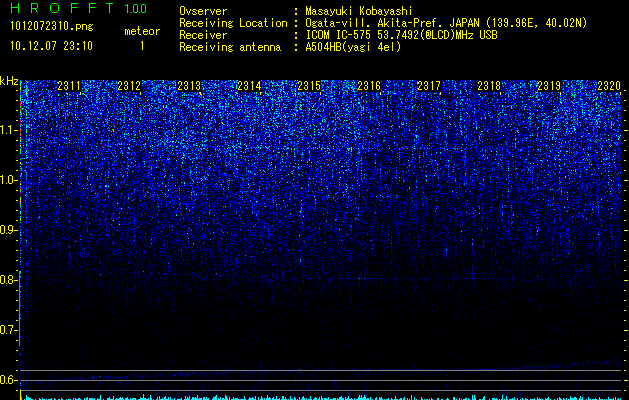This screenshot has height=400, width=629.
Task: Click the 2315 time marker
Action: pos(309,86)
